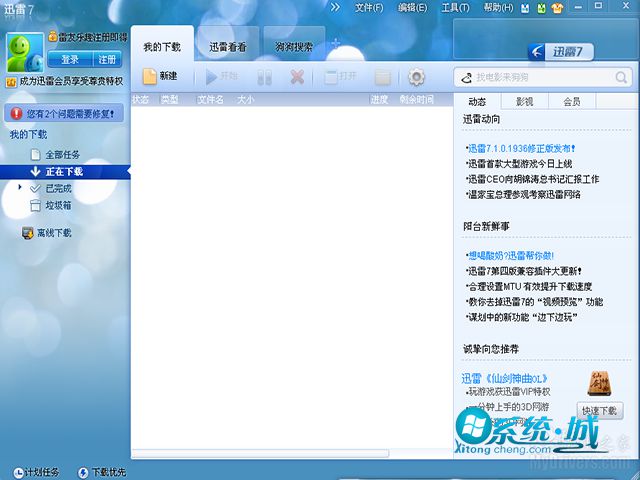The width and height of the screenshot is (640, 480).
Task: Open 想喝酸奶?迅雷帮你做 link
Action: [510, 256]
